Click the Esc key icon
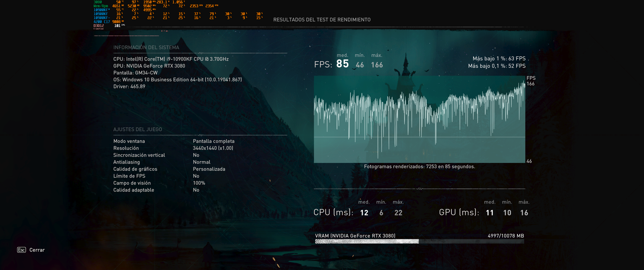This screenshot has width=644, height=270. pyautogui.click(x=22, y=250)
